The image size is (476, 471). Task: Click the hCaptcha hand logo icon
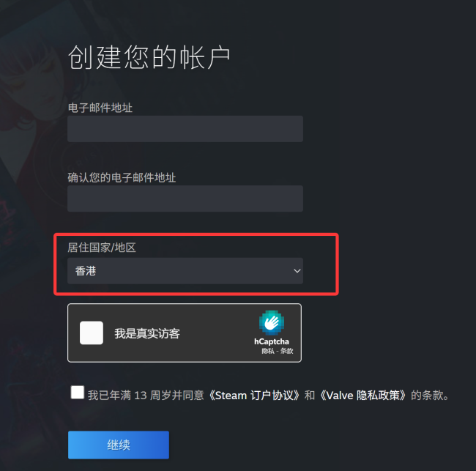pyautogui.click(x=272, y=322)
